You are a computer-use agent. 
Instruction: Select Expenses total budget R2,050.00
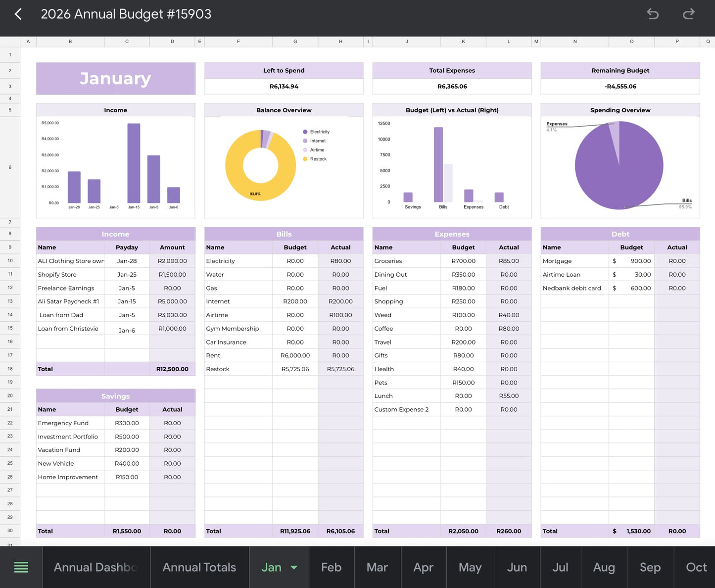point(463,531)
